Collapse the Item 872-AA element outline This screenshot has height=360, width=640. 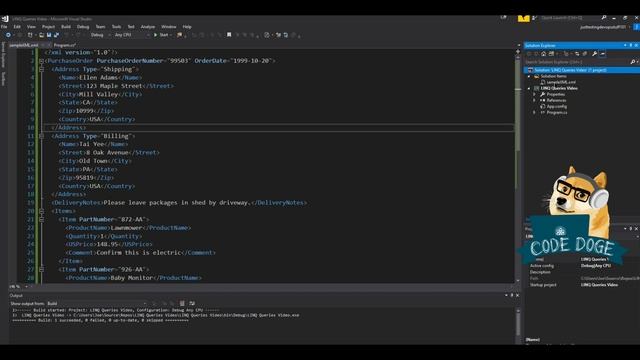click(x=41, y=220)
